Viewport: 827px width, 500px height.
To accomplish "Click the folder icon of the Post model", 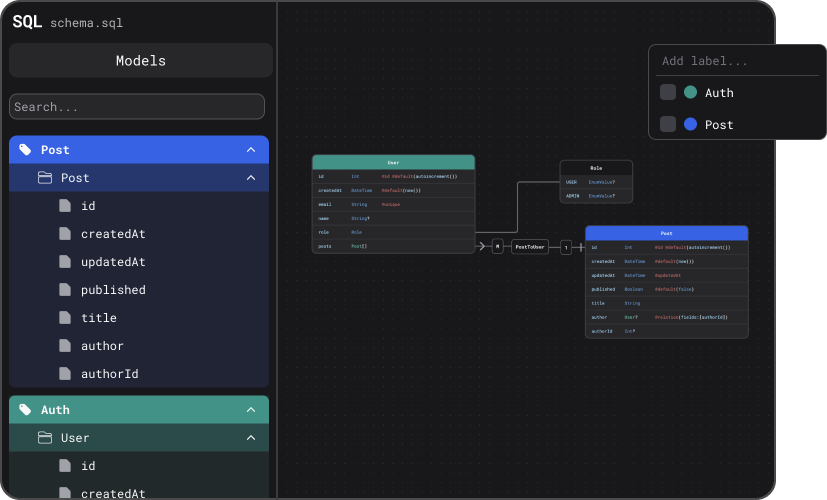I will point(45,178).
